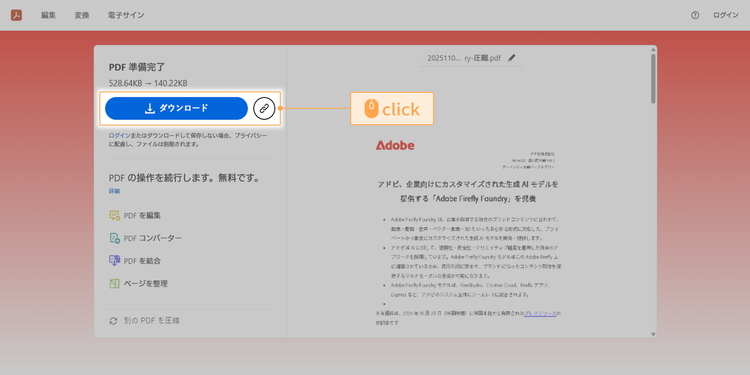Viewport: 750px width, 375px height.
Task: Click the プレスリリース link in the document
Action: point(540,313)
